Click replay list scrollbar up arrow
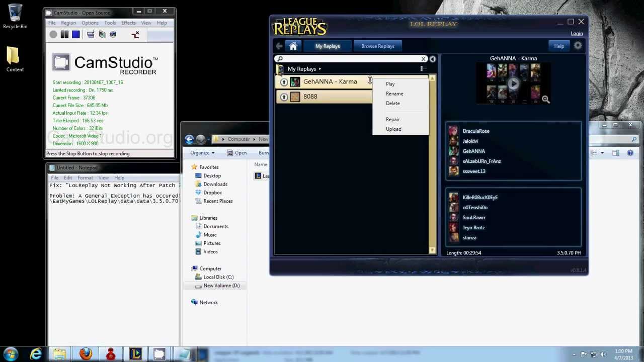 [432, 78]
